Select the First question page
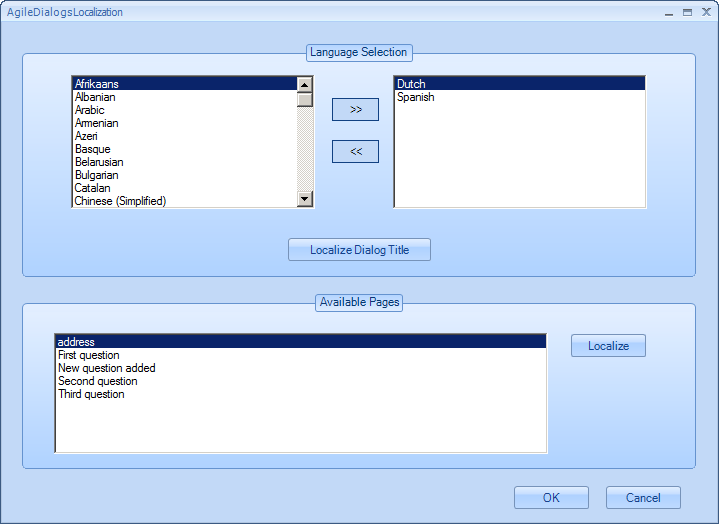This screenshot has width=719, height=524. click(301, 355)
